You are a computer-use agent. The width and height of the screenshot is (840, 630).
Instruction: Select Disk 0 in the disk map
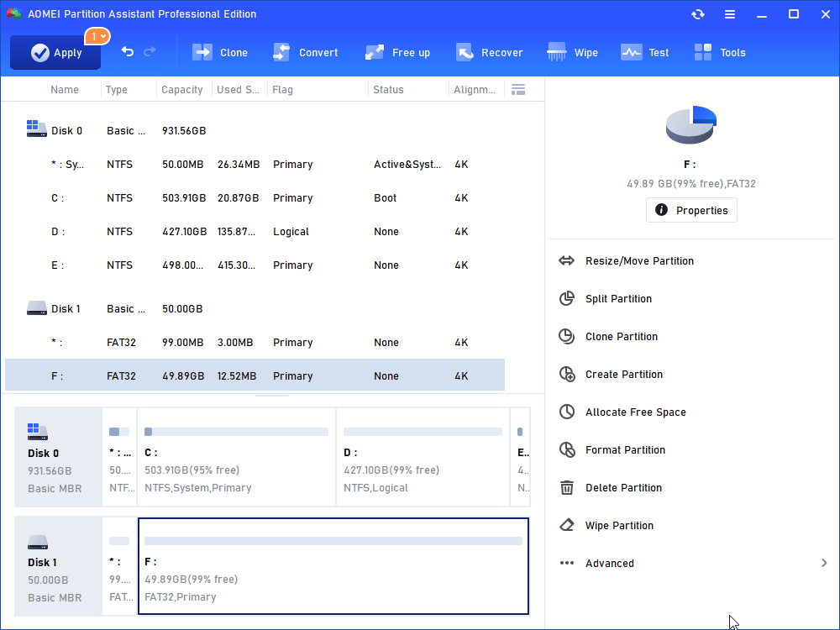[x=59, y=457]
